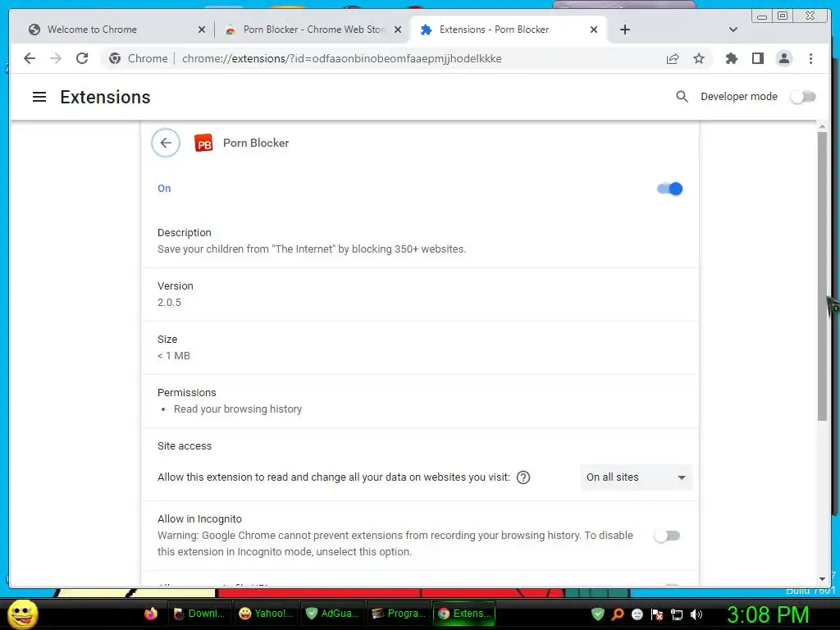Bookmark this tab with the star
The image size is (840, 630).
[699, 58]
